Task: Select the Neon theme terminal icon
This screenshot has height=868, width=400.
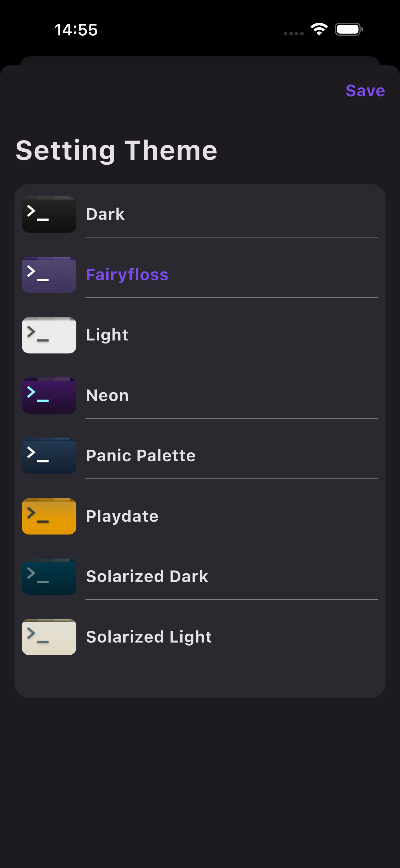Action: (48, 396)
